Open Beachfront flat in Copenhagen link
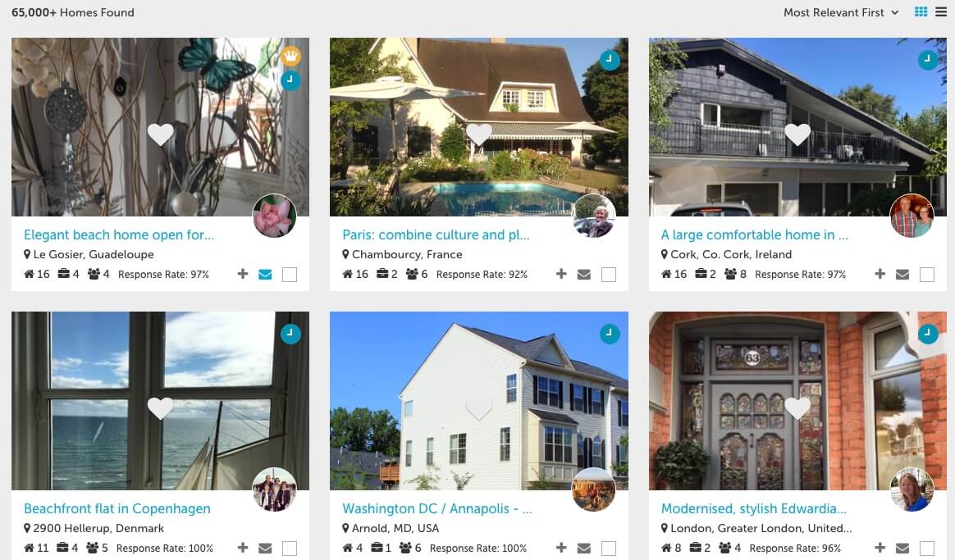The image size is (955, 560). 117,508
